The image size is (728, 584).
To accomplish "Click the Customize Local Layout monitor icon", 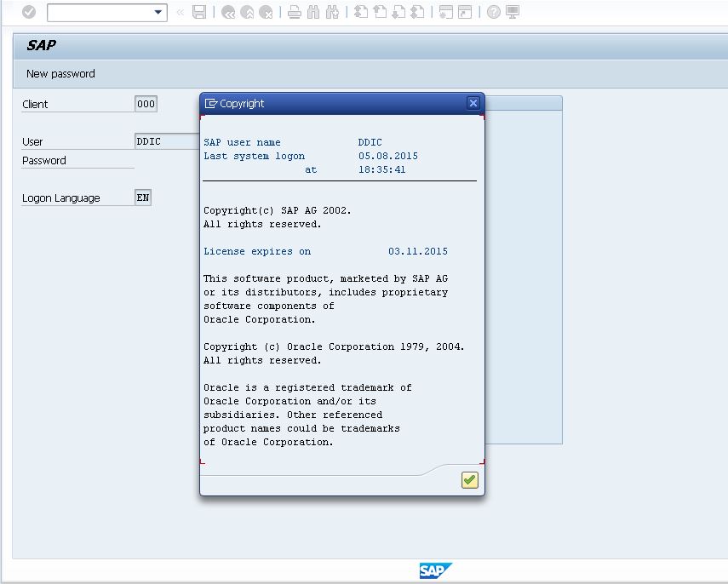I will pyautogui.click(x=513, y=12).
